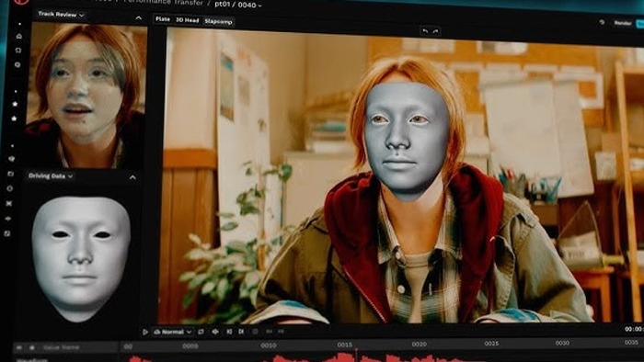Click frame 0020 on the timeline ruler
The image size is (644, 362).
coord(419,344)
